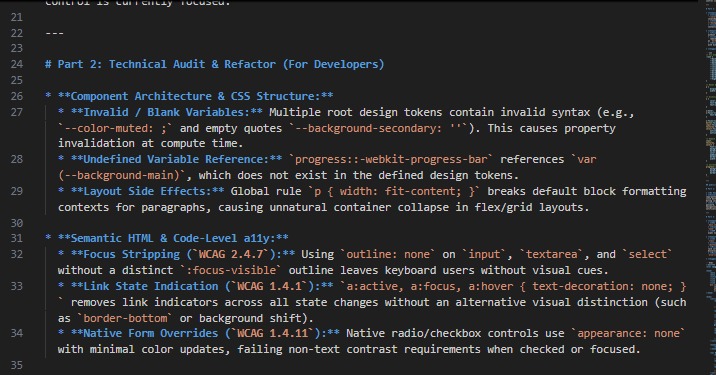
Task: Click '**Invalid / Blank Variables:**' text
Action: pyautogui.click(x=167, y=112)
